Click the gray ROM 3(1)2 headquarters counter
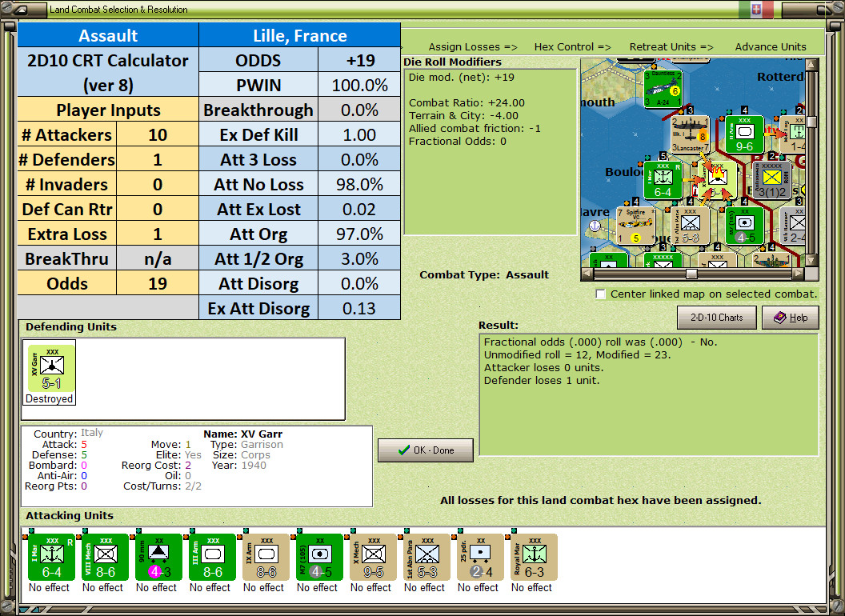This screenshot has width=845, height=616. (x=771, y=180)
